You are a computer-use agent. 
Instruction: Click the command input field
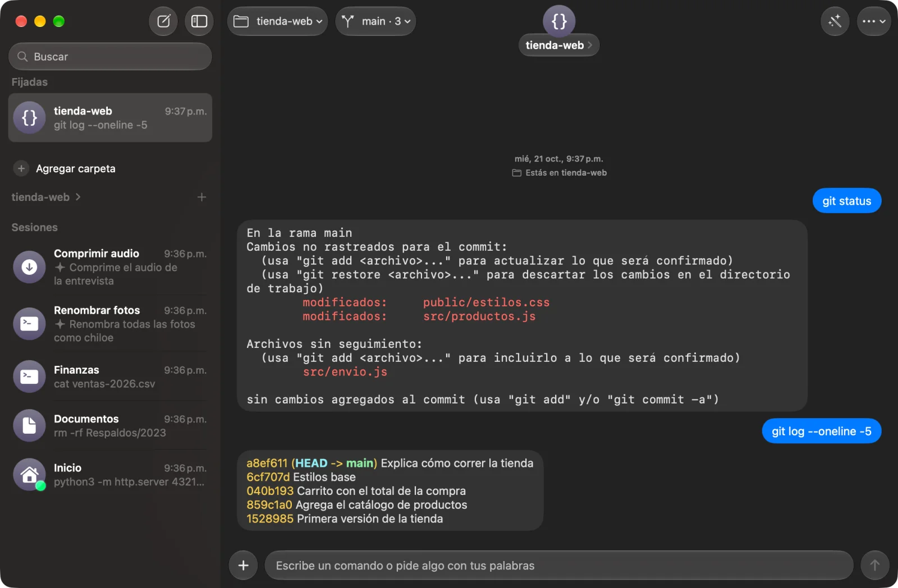coord(558,565)
